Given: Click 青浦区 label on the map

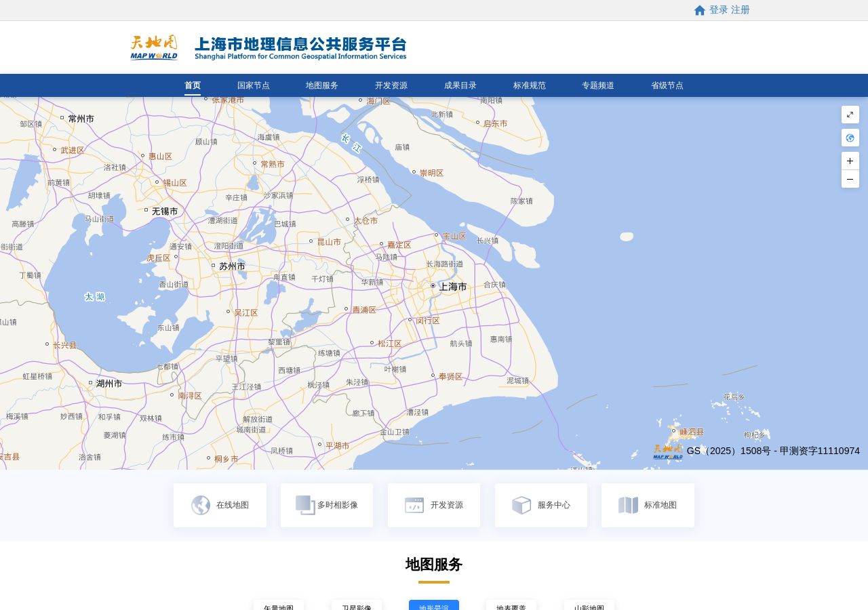Looking at the screenshot, I should point(364,310).
